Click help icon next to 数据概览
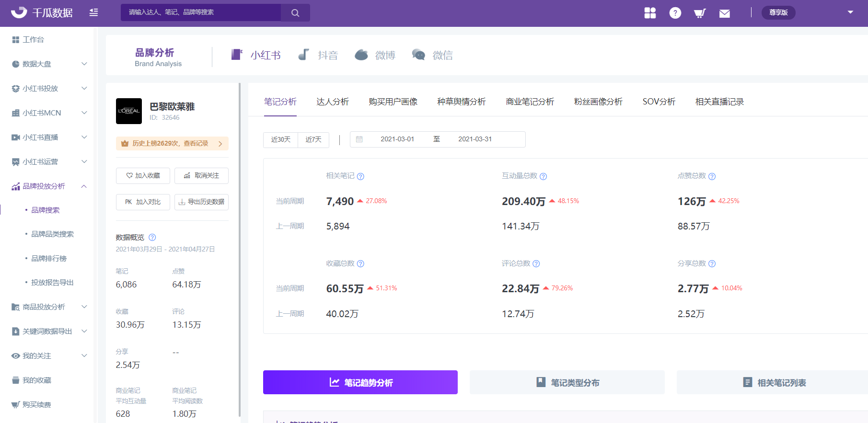The image size is (868, 423). pyautogui.click(x=152, y=237)
